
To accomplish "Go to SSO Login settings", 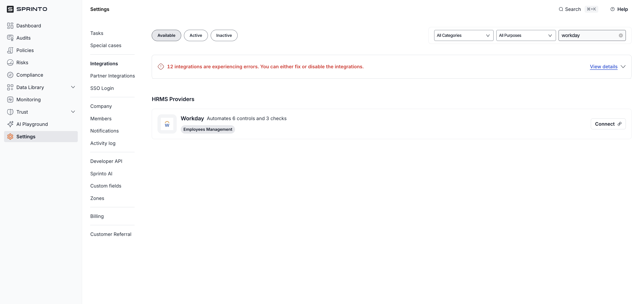I will (x=102, y=88).
